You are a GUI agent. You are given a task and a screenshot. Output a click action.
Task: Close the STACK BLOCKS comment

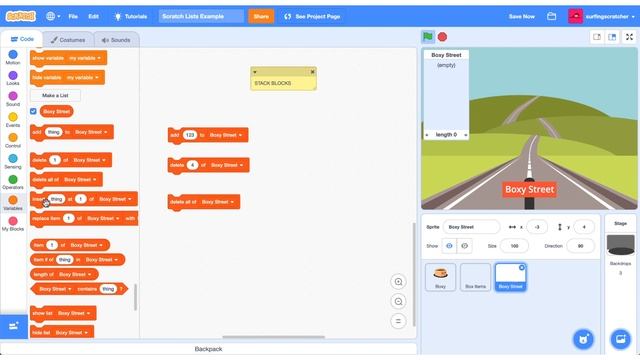[x=312, y=72]
